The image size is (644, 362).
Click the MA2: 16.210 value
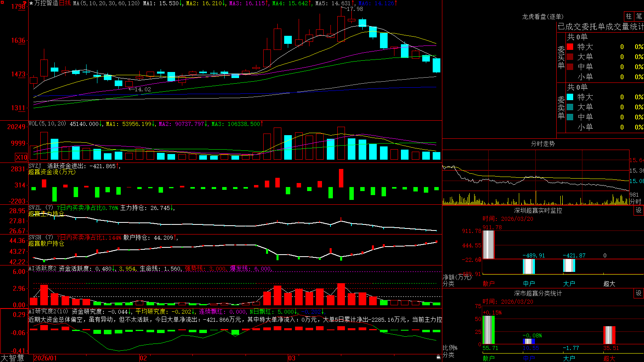click(x=206, y=3)
